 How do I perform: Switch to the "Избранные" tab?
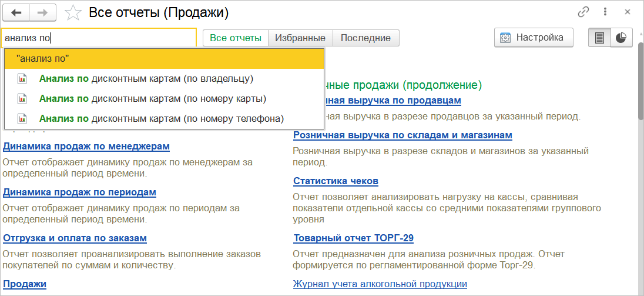coord(300,38)
